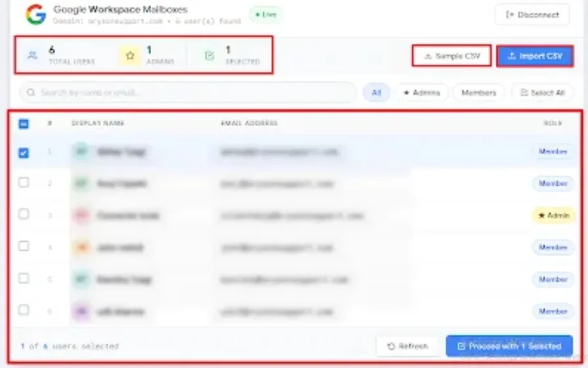Check the checkbox for row 6
Screen dimensions: 588x368
point(24,310)
